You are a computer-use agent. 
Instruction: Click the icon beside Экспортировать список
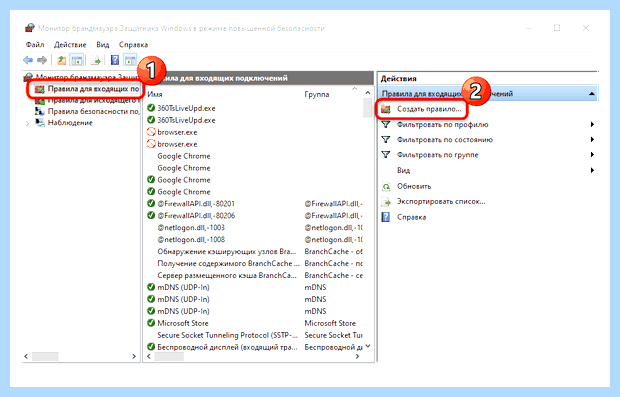(386, 202)
